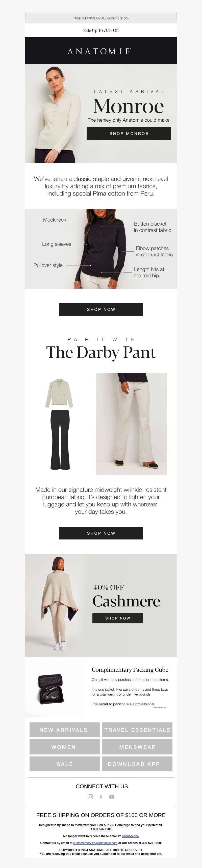
Task: Open the YouTube icon in the footer
Action: 112,797
